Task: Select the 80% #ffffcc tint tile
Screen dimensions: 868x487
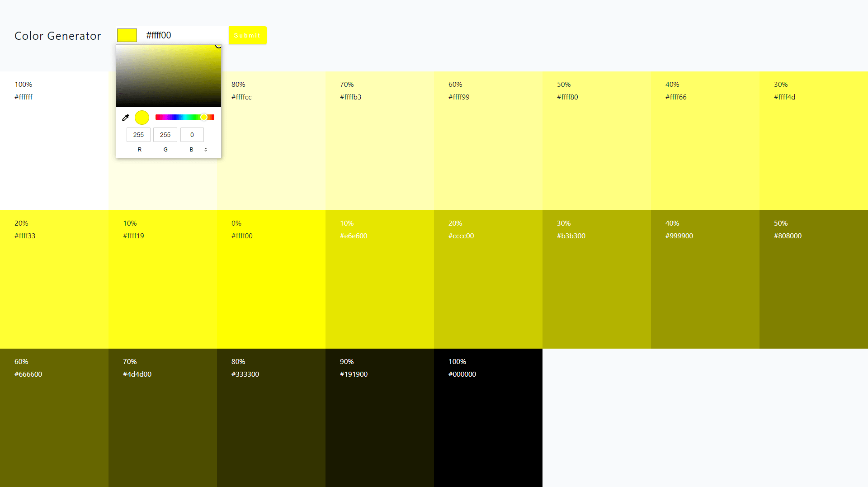Action: tap(271, 141)
